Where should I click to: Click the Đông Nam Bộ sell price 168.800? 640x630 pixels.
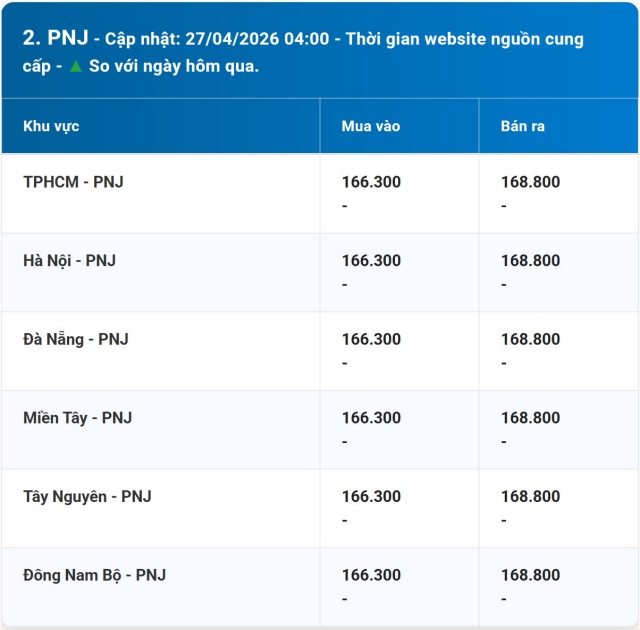pos(530,575)
